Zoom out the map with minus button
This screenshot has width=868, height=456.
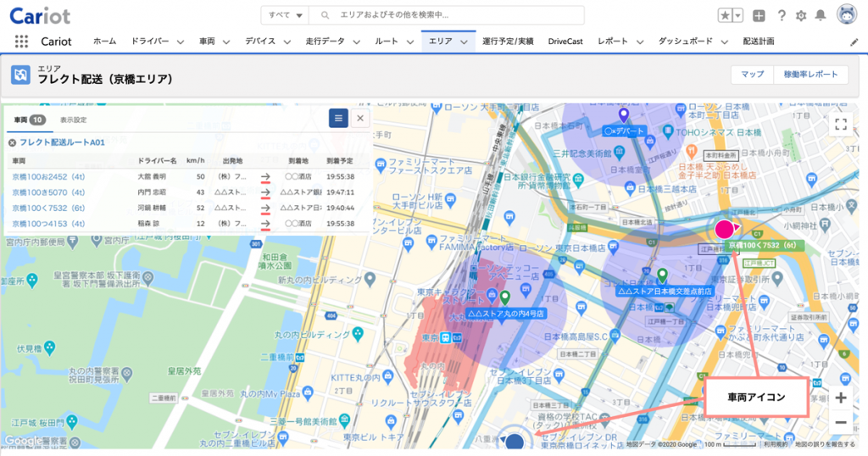point(840,423)
